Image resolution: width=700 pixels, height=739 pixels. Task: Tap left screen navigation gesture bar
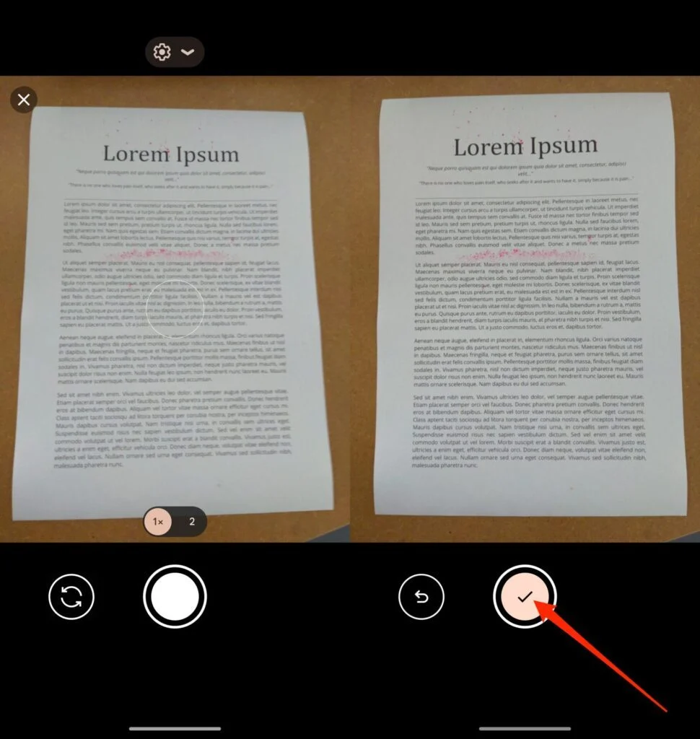175,729
